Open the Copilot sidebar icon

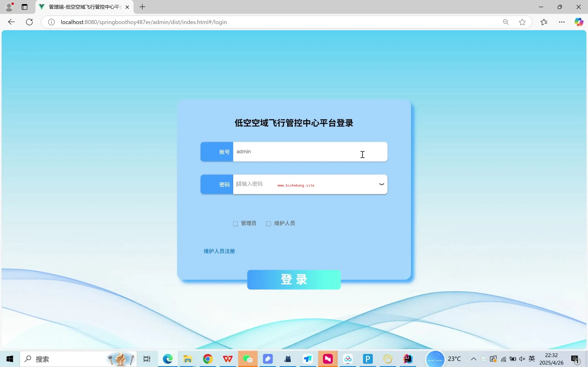pos(579,22)
